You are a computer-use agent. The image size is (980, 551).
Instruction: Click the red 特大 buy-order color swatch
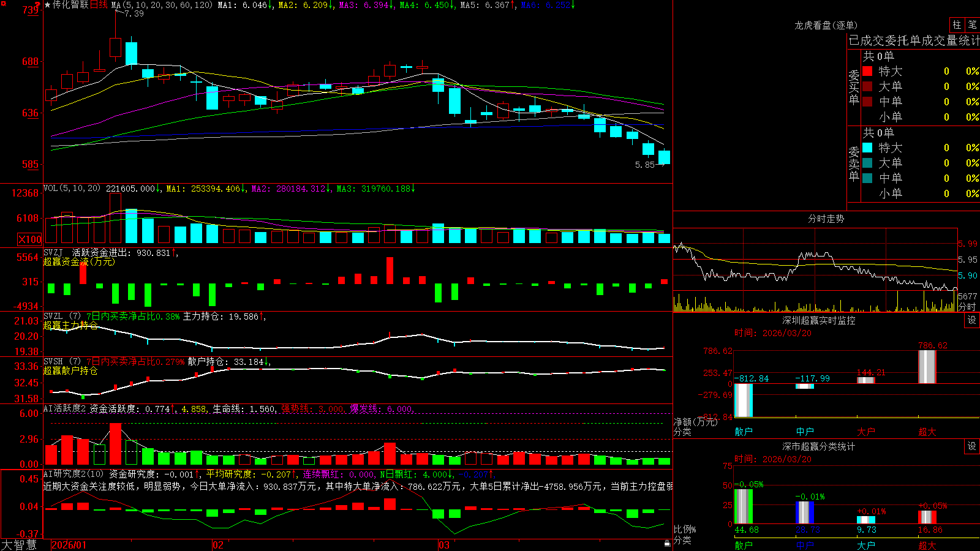point(867,71)
